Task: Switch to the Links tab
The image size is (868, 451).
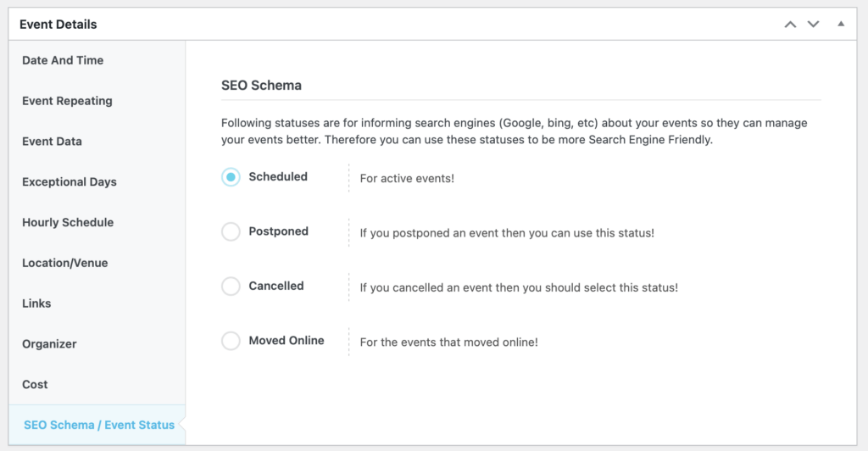Action: (x=36, y=303)
